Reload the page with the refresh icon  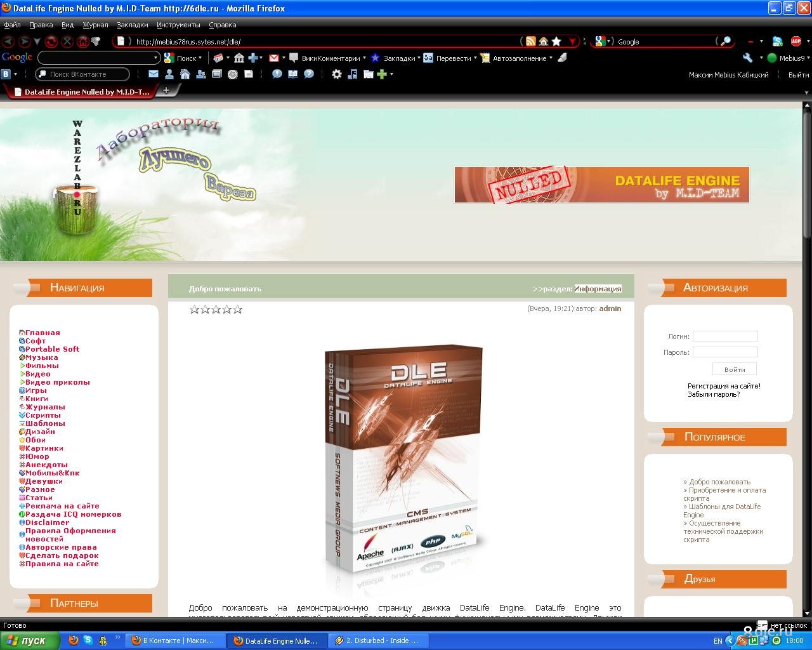coord(51,41)
